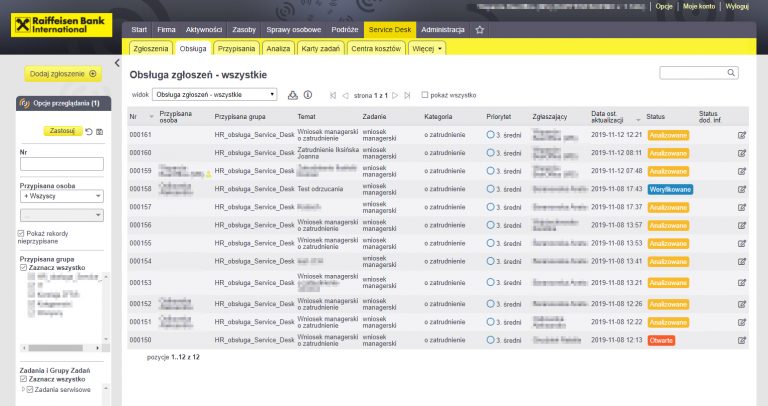This screenshot has width=768, height=406.
Task: Switch to the 'Analiza' tab
Action: point(278,48)
